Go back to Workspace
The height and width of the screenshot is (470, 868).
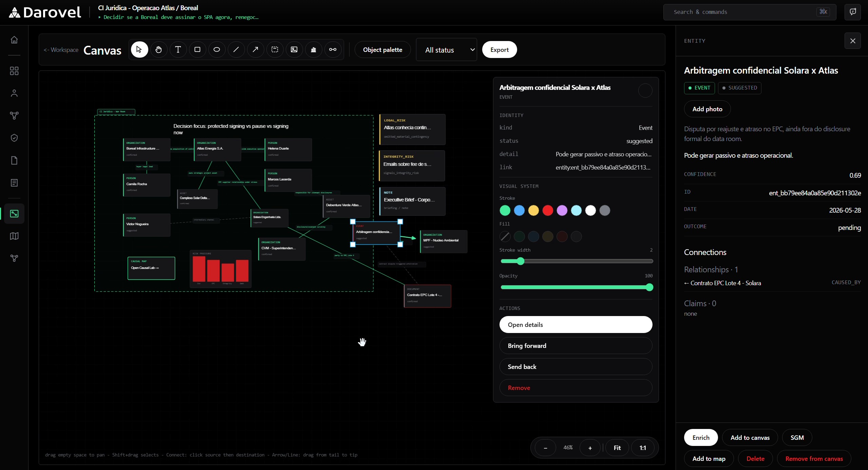[61, 50]
